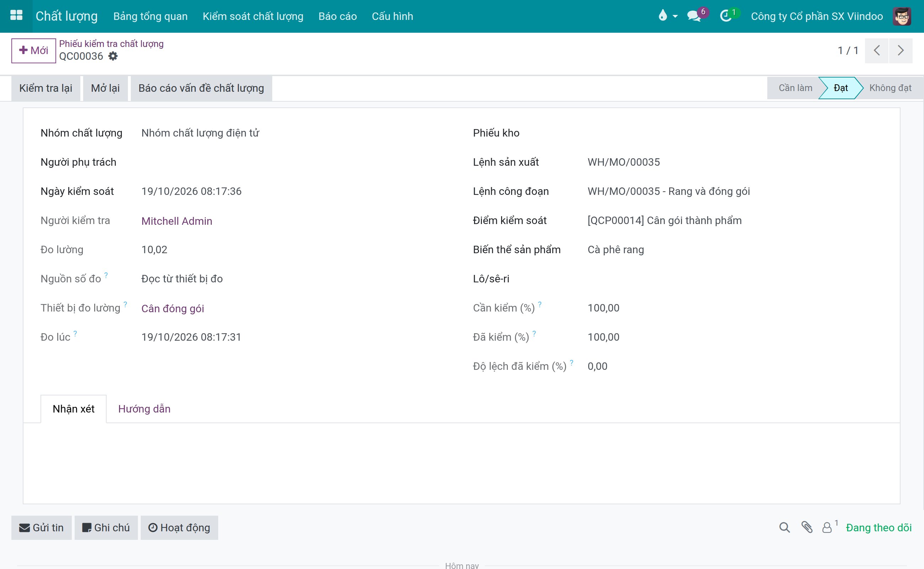
Task: Click Báo cáo vấn đề chất lượng button
Action: tap(201, 88)
